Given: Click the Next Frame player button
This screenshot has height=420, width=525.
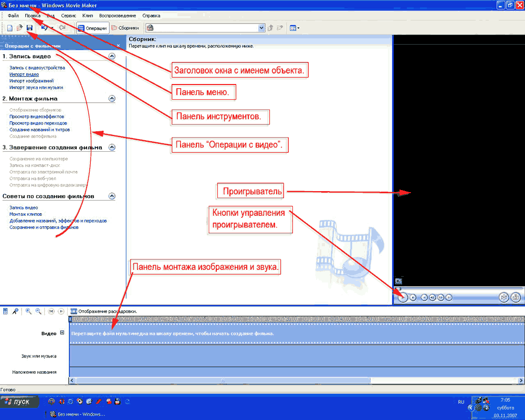Looking at the screenshot, I should click(441, 298).
